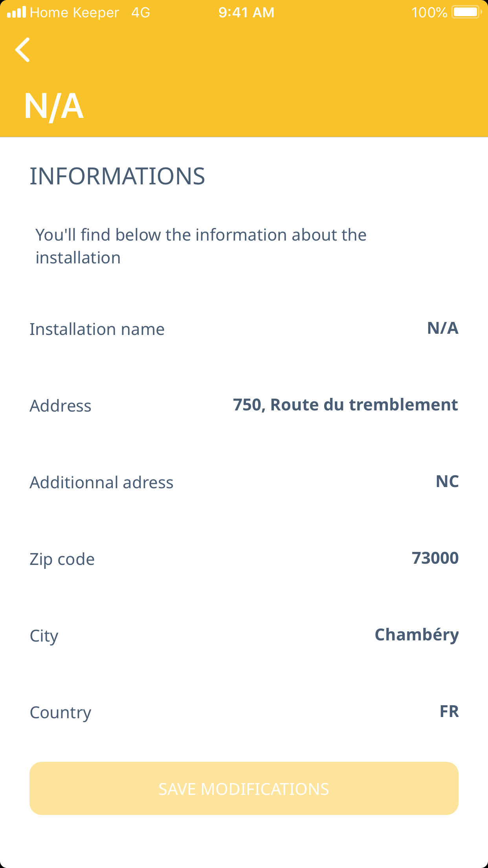
Task: Change the city value Chambéry
Action: (416, 635)
